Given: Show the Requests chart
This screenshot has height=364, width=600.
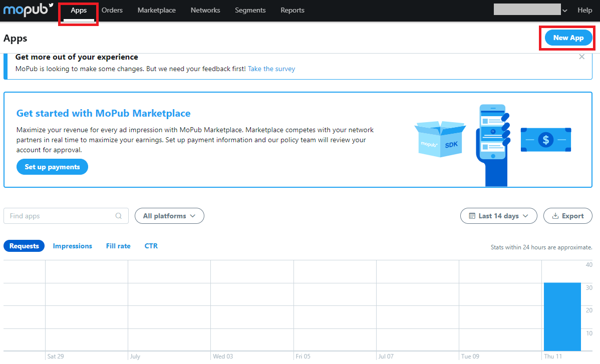Looking at the screenshot, I should pos(24,246).
